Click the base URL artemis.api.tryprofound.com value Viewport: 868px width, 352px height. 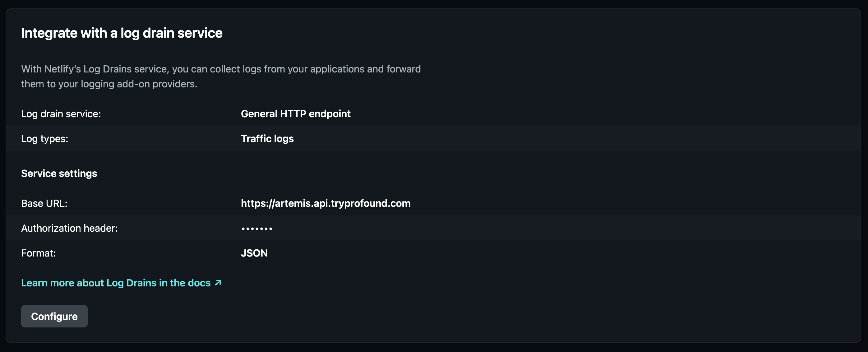point(325,203)
